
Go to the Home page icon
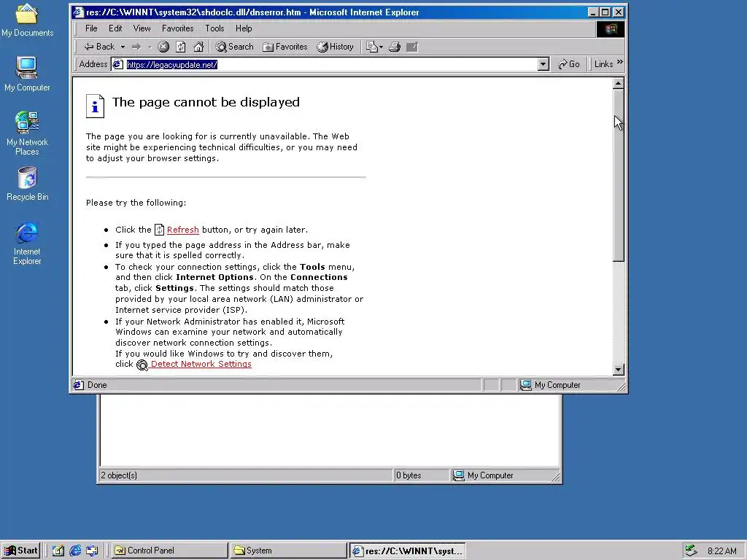[x=198, y=47]
